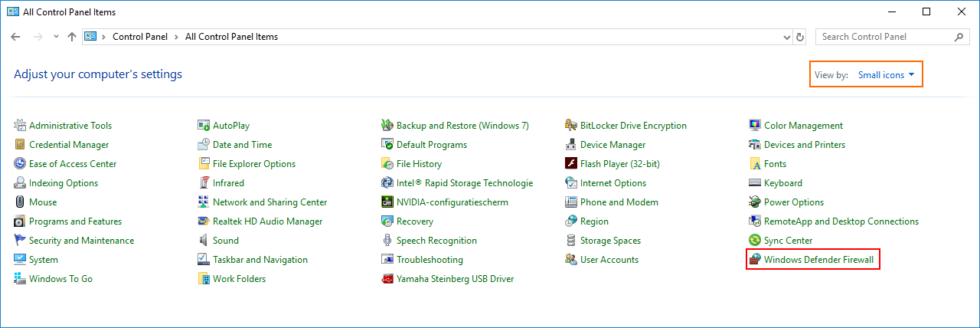
Task: Click the Credential Manager icon
Action: (x=20, y=145)
